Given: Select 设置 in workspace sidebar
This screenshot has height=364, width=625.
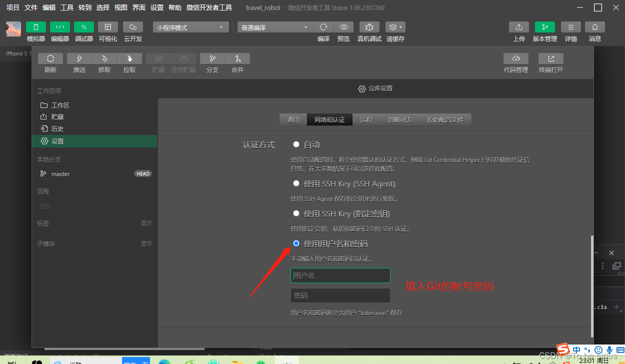Looking at the screenshot, I should [94, 141].
